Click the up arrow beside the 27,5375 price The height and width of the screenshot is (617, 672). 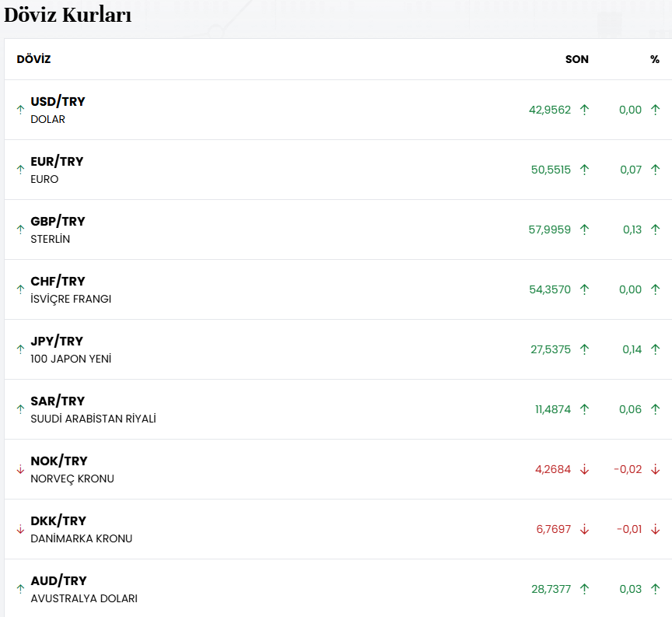pyautogui.click(x=584, y=349)
